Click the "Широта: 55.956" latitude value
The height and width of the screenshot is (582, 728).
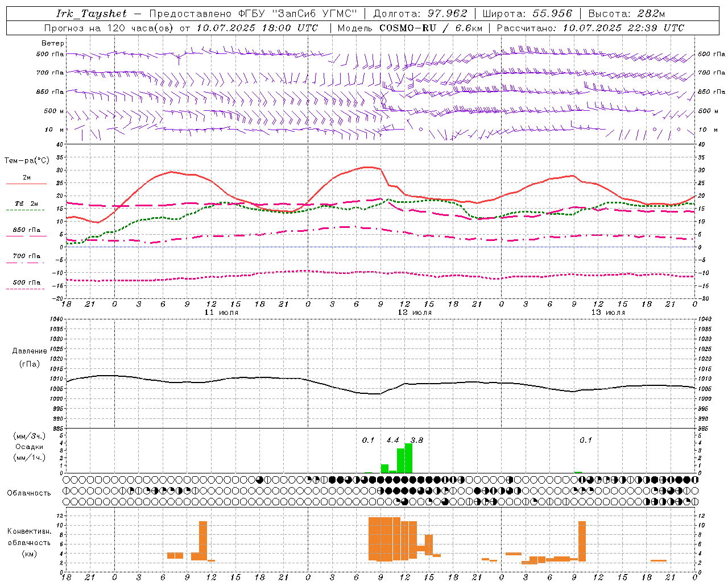click(527, 14)
